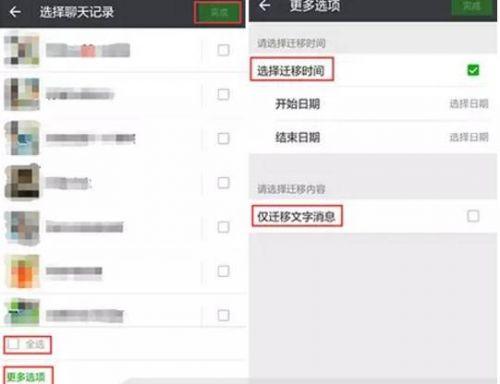Check the second chat's checkbox

click(x=223, y=94)
